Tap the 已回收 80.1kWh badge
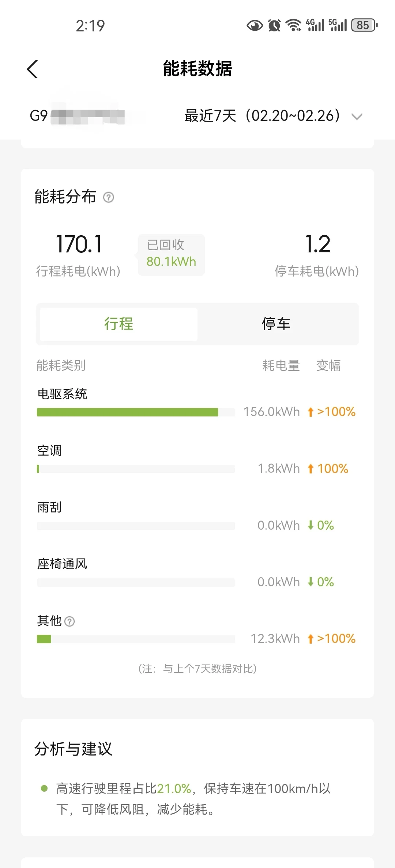The width and height of the screenshot is (395, 868). click(171, 254)
